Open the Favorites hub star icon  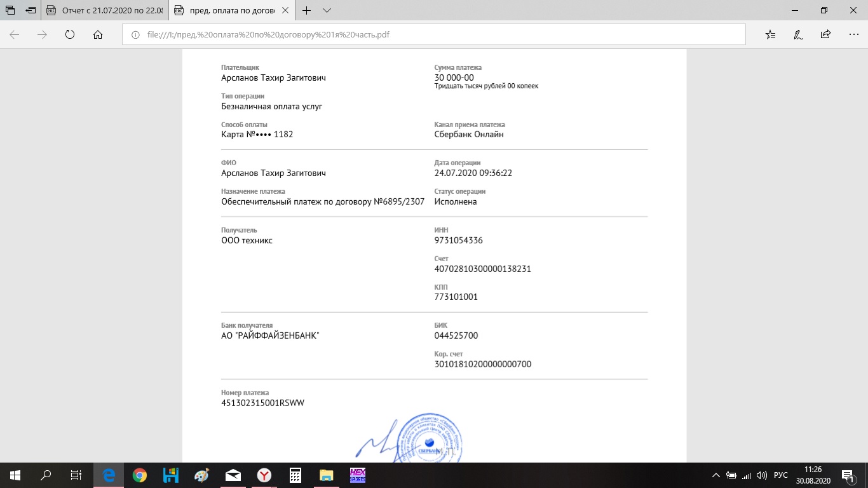pos(770,35)
